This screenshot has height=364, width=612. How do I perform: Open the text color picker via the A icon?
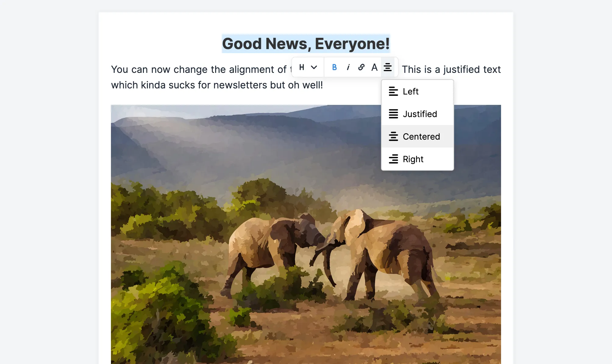pyautogui.click(x=374, y=67)
